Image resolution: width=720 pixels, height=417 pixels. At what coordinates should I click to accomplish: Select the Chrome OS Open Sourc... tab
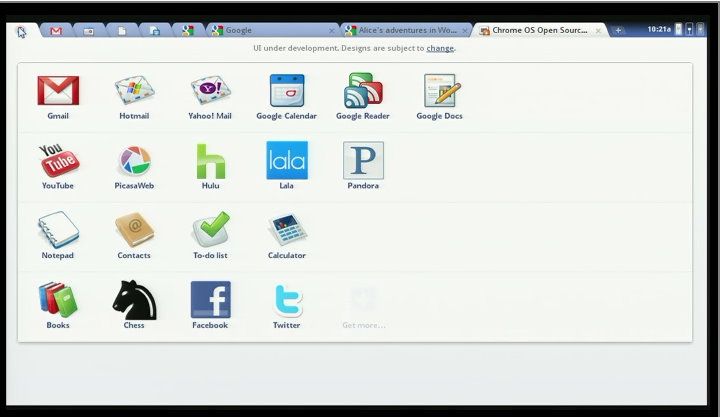[x=540, y=30]
